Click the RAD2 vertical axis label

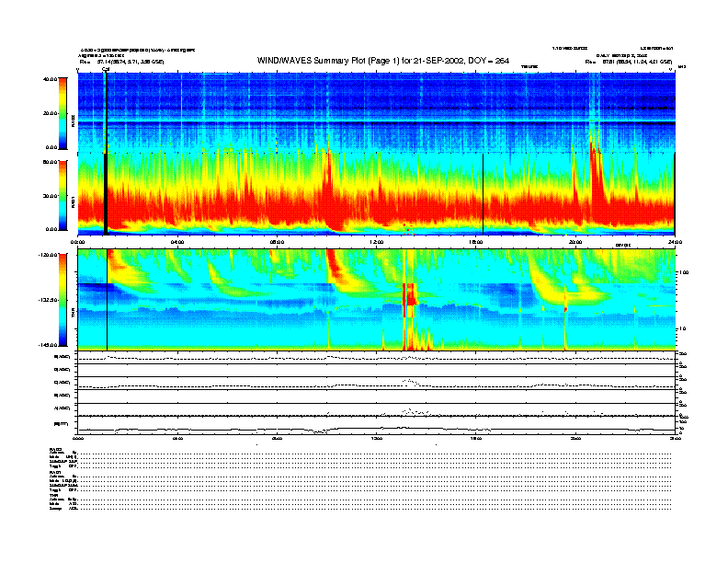tap(73, 121)
